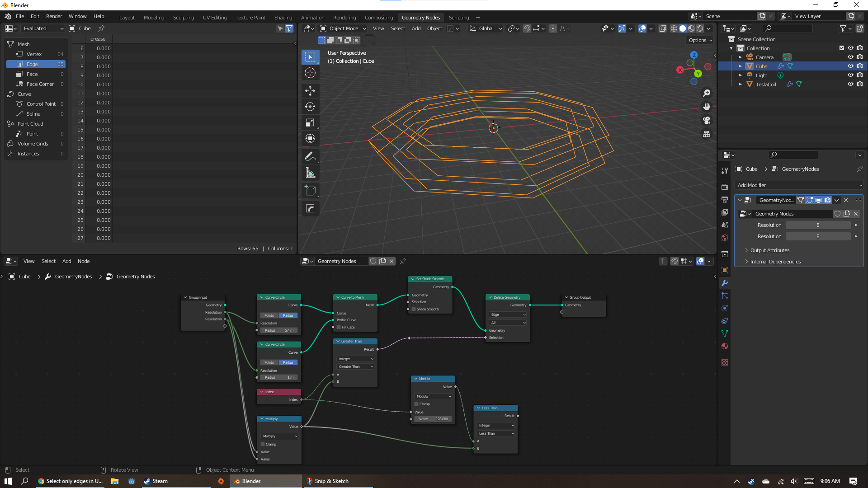The height and width of the screenshot is (488, 868).
Task: Select the Move tool in viewport toolbar
Action: click(310, 91)
